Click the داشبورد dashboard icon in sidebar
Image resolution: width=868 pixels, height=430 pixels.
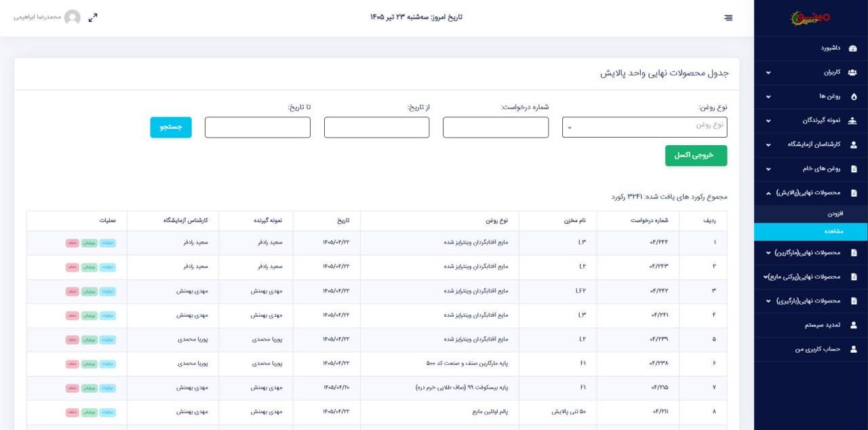tap(853, 48)
